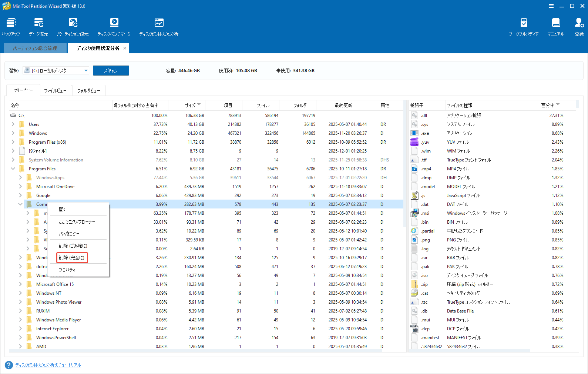Click the .ttf font file icon

(x=414, y=160)
